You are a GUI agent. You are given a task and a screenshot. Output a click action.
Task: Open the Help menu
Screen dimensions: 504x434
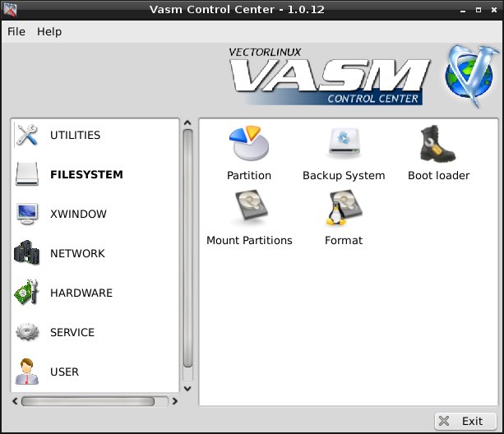pyautogui.click(x=49, y=31)
